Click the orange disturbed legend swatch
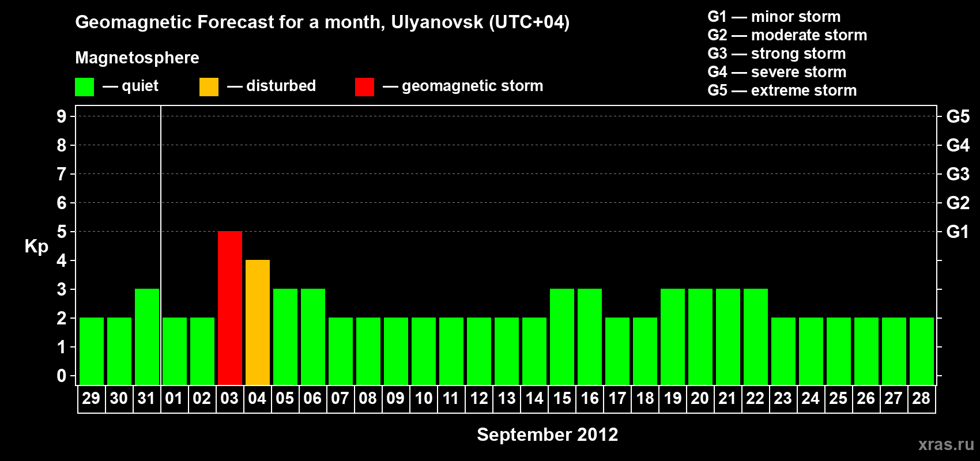The height and width of the screenshot is (461, 980). click(209, 87)
